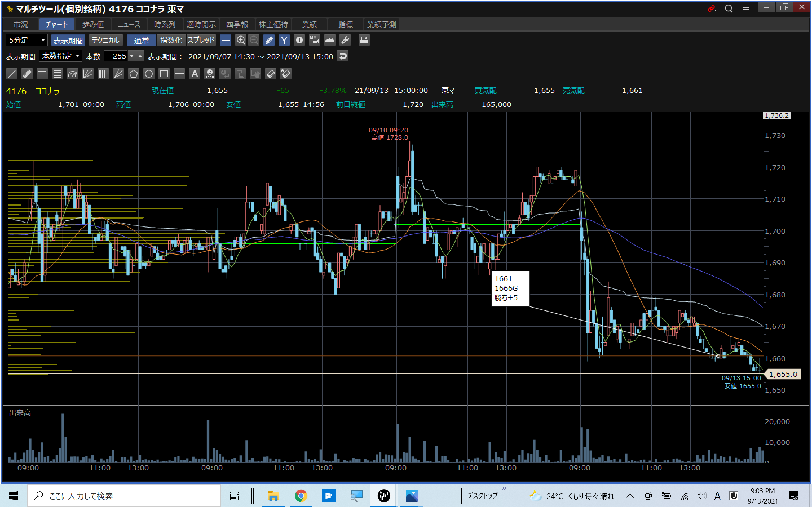Screen dimensions: 812x507
Task: Toggle the crosshair cursor button
Action: point(226,40)
